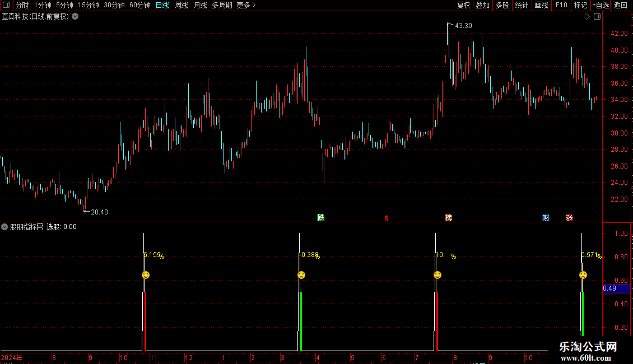Select the 60分钟 period
The width and height of the screenshot is (633, 364).
pos(140,5)
